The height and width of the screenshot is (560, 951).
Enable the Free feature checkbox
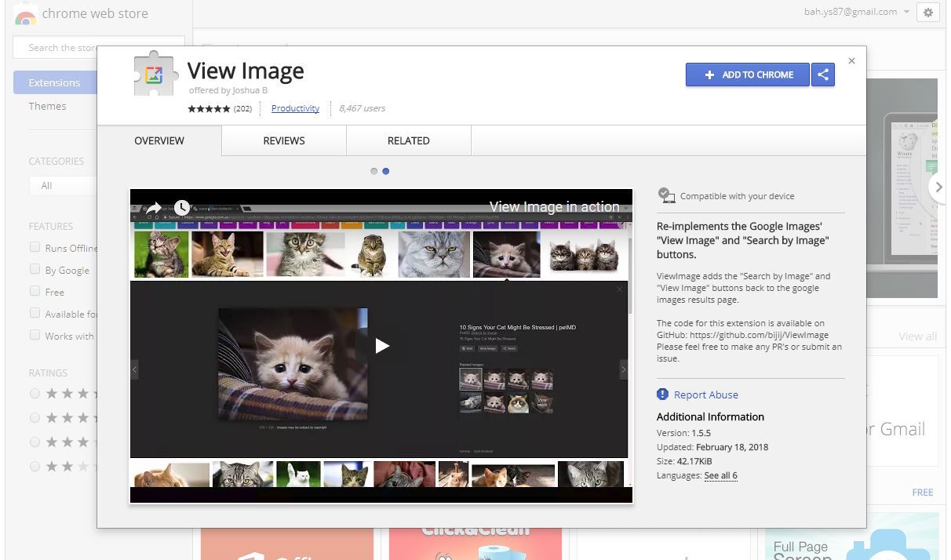35,291
